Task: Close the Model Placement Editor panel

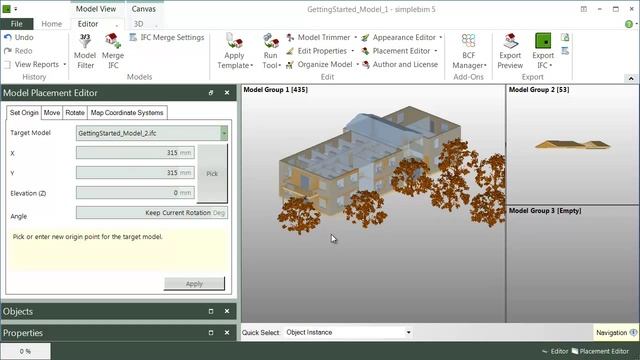Action: click(x=227, y=93)
